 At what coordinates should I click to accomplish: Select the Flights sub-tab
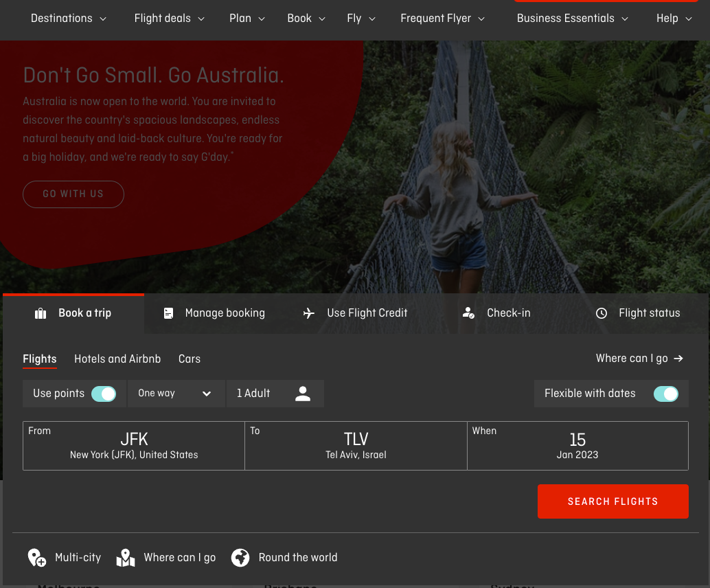tap(40, 359)
